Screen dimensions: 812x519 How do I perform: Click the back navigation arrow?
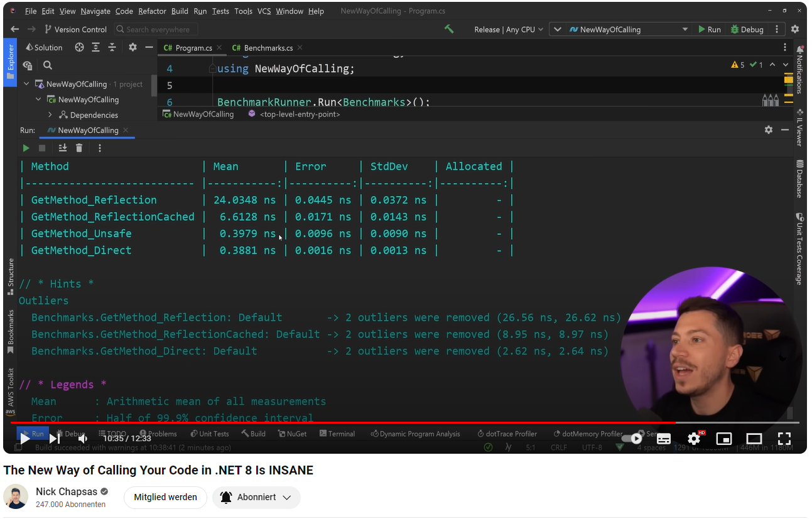click(x=15, y=29)
